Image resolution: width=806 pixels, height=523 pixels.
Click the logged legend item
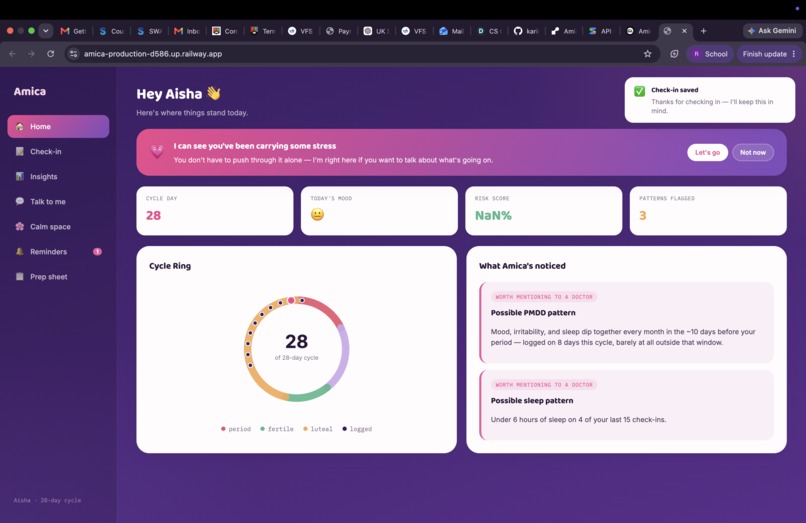(x=357, y=429)
